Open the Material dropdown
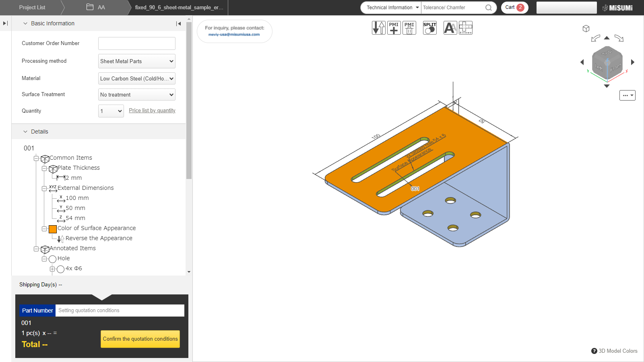 coord(136,78)
